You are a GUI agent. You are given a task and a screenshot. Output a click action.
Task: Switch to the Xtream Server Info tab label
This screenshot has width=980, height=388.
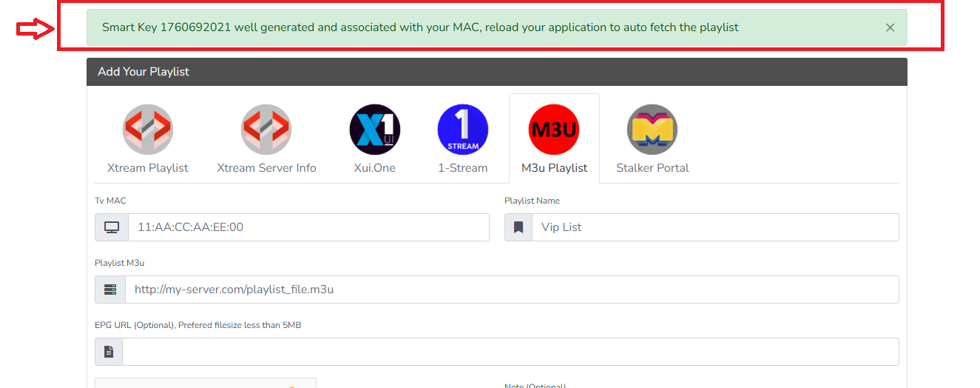point(266,168)
